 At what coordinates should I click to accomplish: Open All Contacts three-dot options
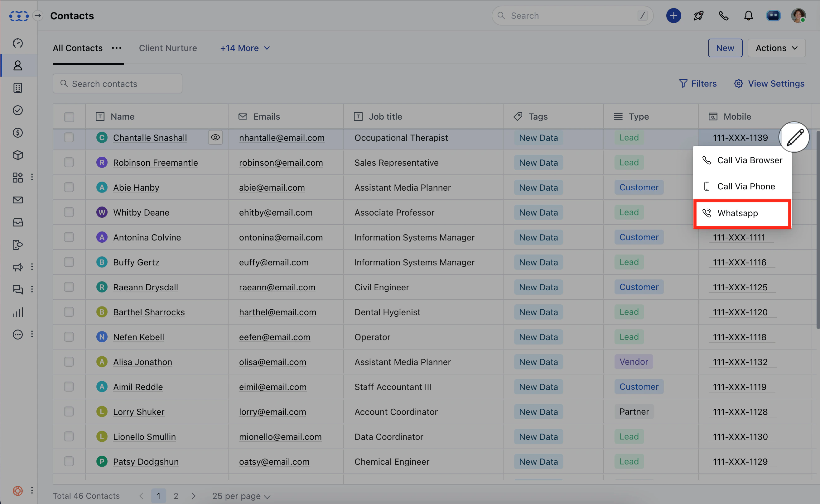tap(116, 48)
